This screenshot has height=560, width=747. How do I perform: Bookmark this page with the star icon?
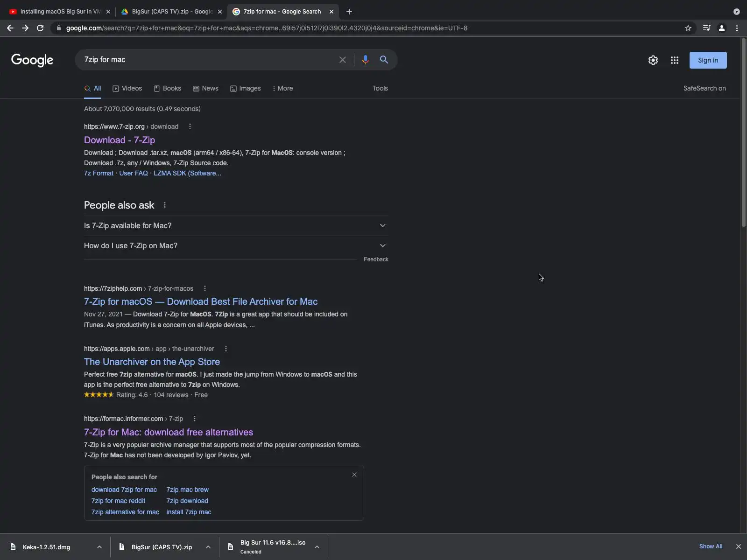coord(688,28)
